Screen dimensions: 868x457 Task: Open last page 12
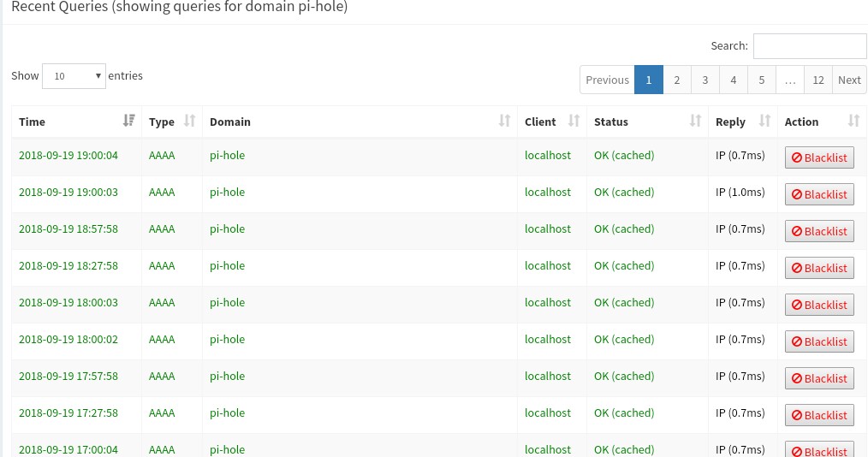tap(818, 80)
